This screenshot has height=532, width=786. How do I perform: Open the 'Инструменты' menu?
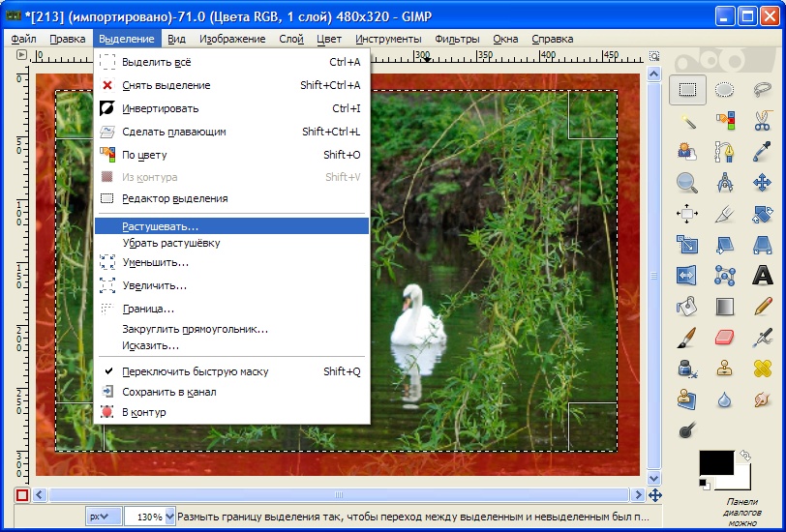pos(388,39)
